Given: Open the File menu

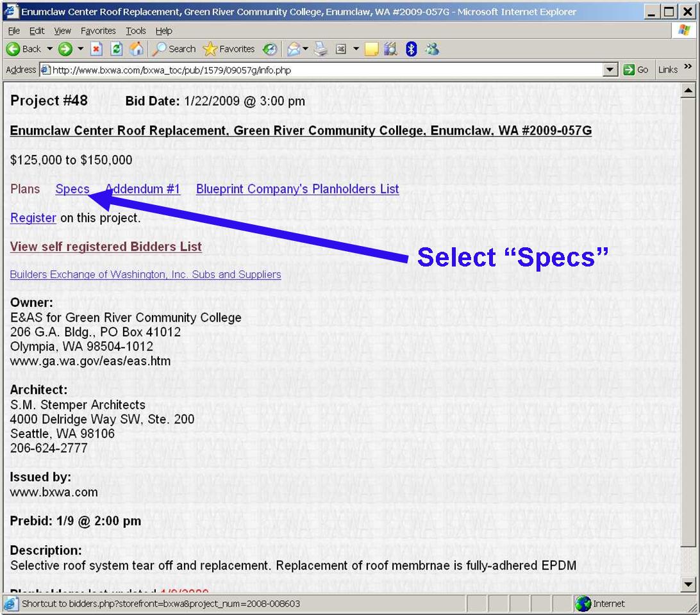Looking at the screenshot, I should (14, 31).
